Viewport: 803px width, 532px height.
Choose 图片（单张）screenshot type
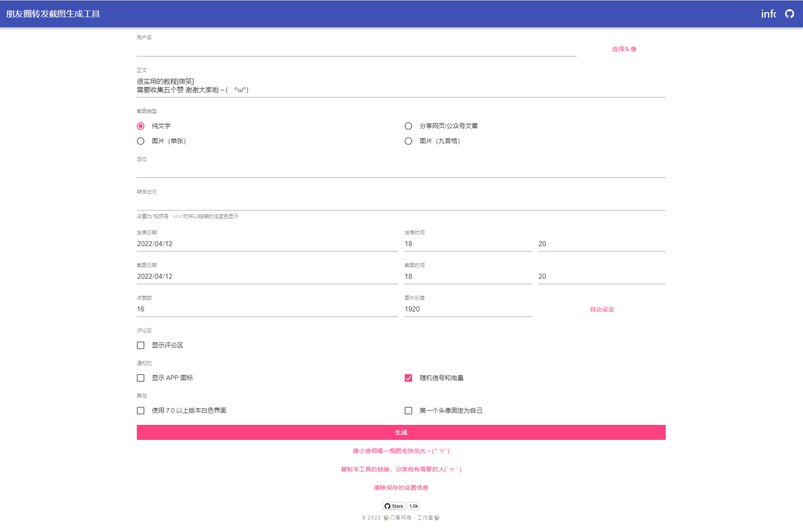pyautogui.click(x=141, y=141)
